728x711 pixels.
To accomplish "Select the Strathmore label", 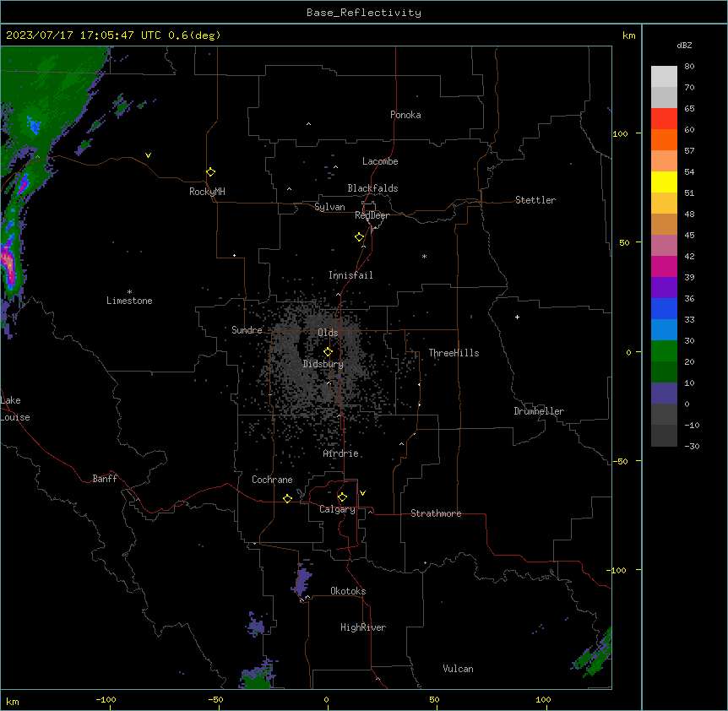I will [x=436, y=513].
